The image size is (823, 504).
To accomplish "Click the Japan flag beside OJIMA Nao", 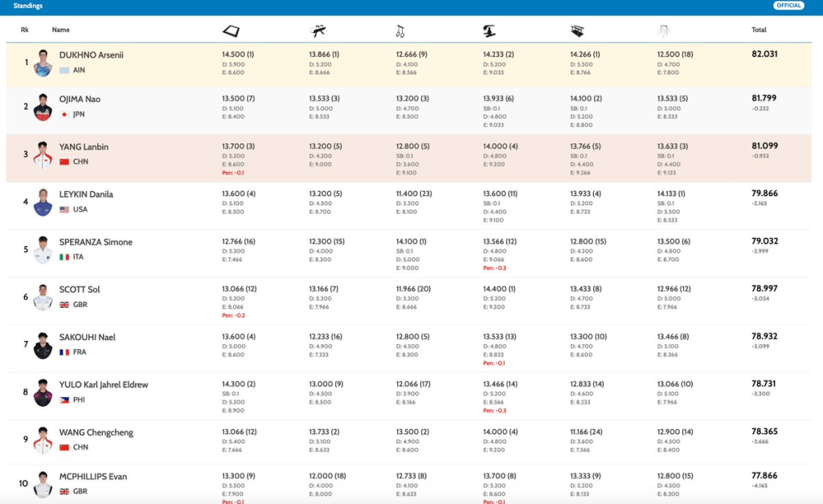I will click(x=64, y=114).
